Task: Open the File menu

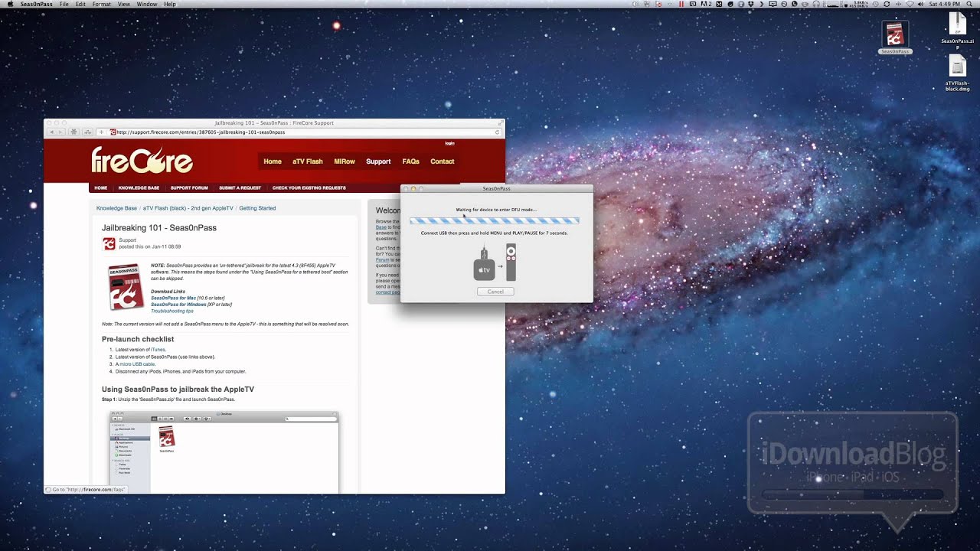Action: tap(64, 4)
